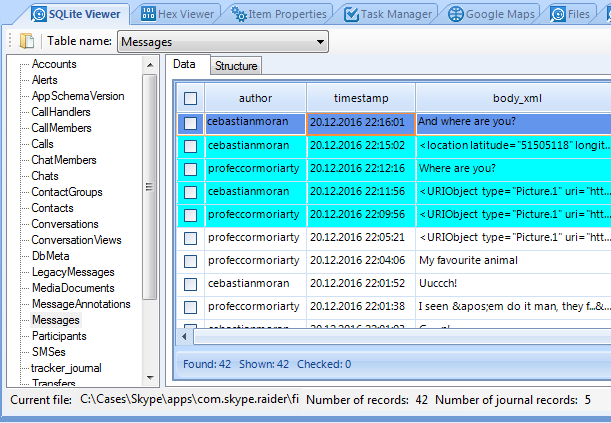Click the Item Properties gears icon
611x423 pixels.
pos(239,14)
